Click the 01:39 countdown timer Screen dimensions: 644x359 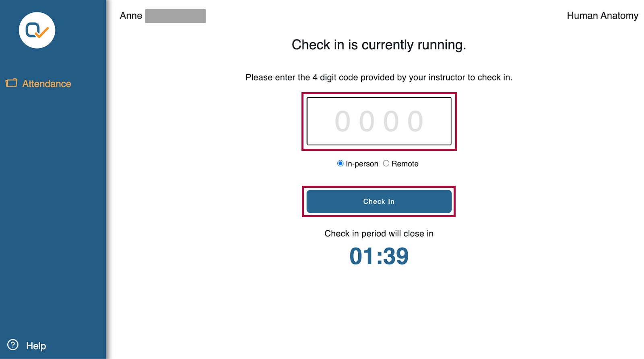click(x=379, y=256)
